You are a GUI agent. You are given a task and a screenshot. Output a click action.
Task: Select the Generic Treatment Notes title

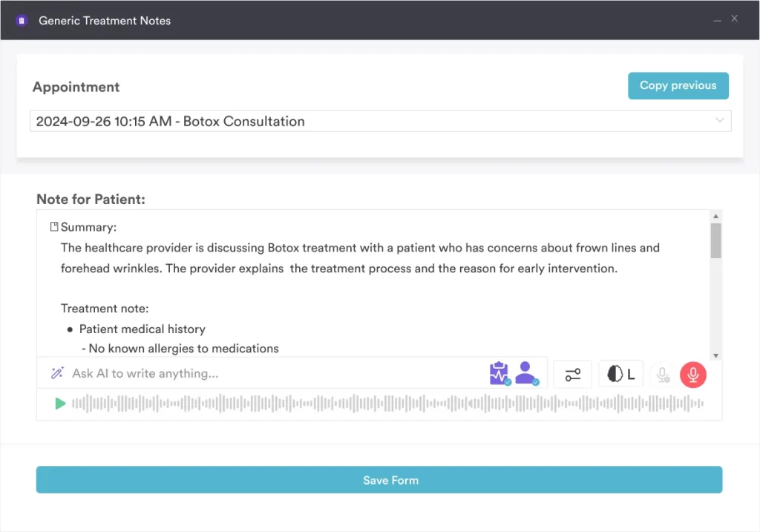click(105, 20)
